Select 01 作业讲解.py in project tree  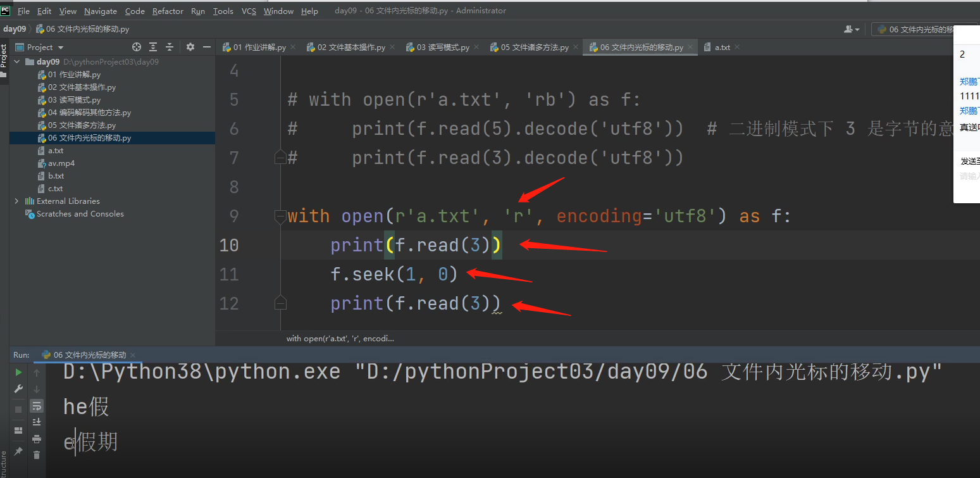point(112,75)
